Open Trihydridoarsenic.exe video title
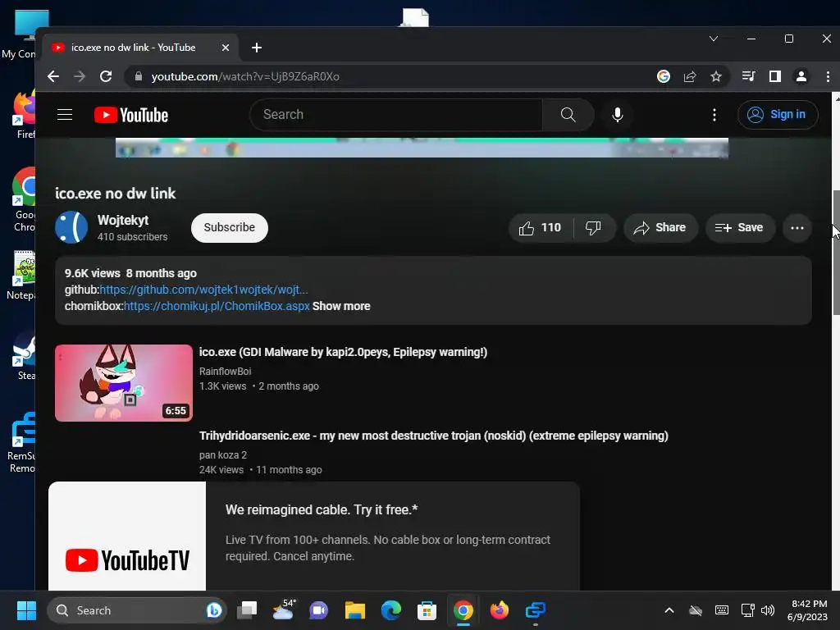The image size is (840, 630). click(433, 436)
